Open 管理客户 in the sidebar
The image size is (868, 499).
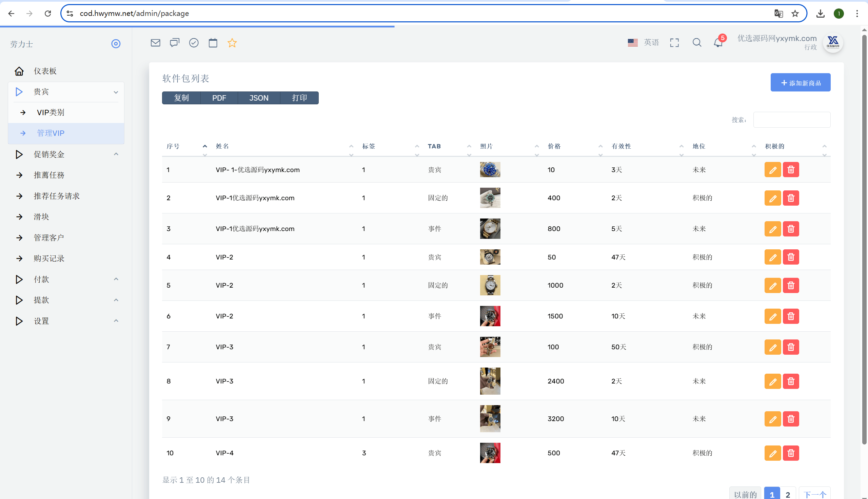(x=66, y=237)
